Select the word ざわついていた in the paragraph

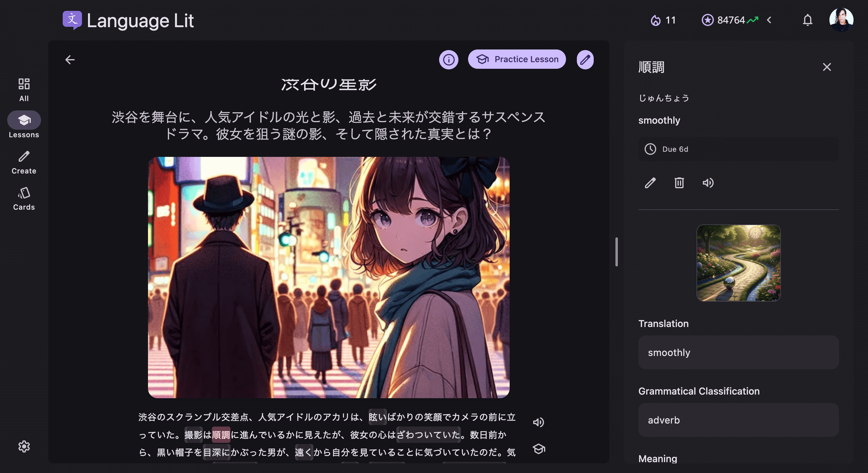[x=428, y=435]
